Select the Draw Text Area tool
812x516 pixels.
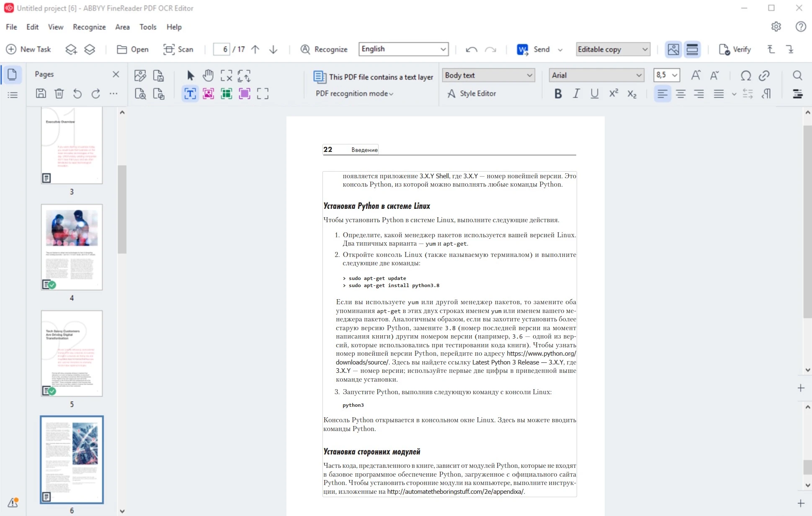point(190,93)
